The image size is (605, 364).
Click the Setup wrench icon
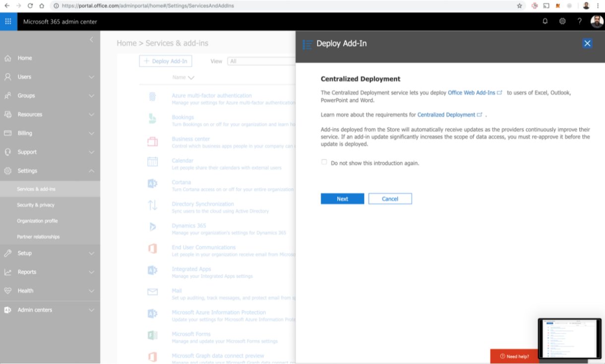pyautogui.click(x=8, y=253)
